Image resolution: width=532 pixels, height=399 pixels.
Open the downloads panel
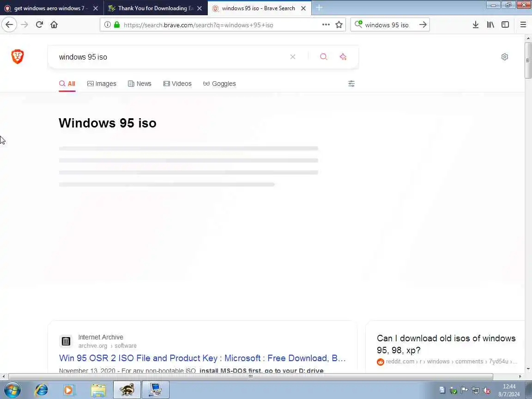(x=476, y=24)
